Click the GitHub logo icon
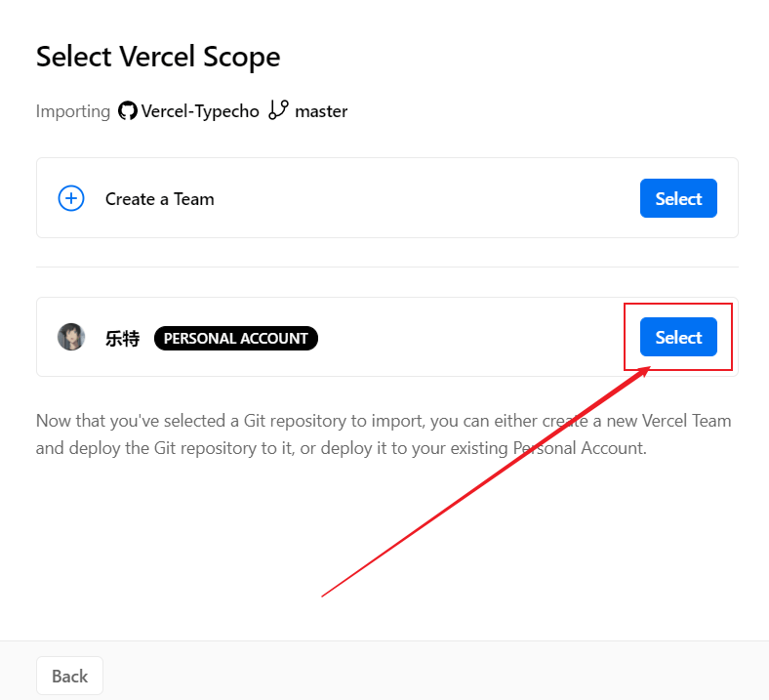The width and height of the screenshot is (769, 700). pyautogui.click(x=128, y=111)
